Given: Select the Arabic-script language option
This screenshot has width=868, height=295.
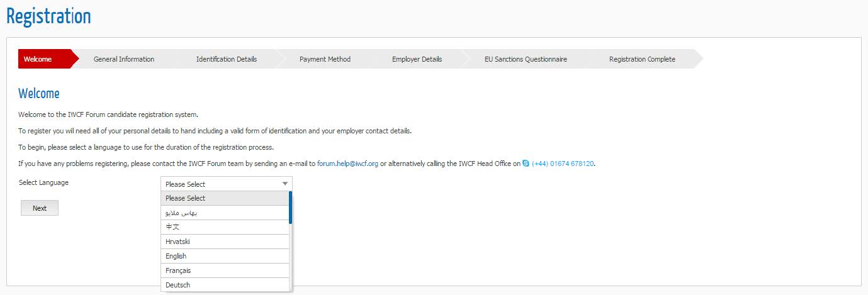Looking at the screenshot, I should (225, 213).
